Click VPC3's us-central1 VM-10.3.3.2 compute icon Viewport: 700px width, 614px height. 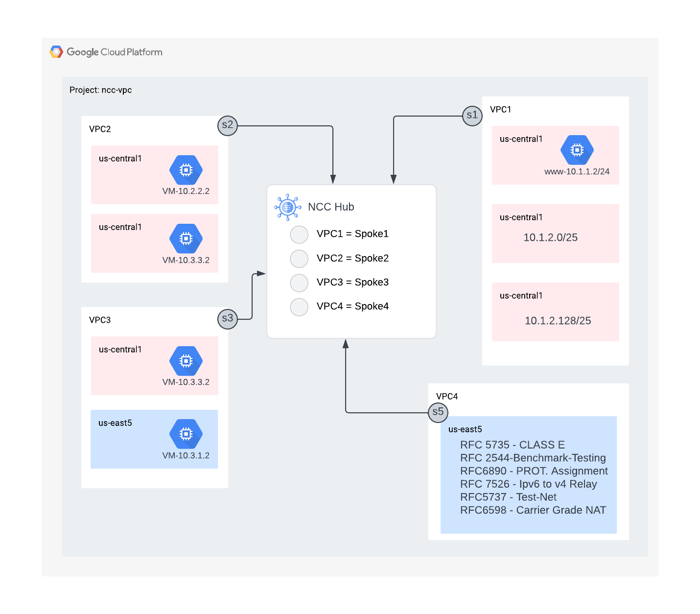point(186,361)
